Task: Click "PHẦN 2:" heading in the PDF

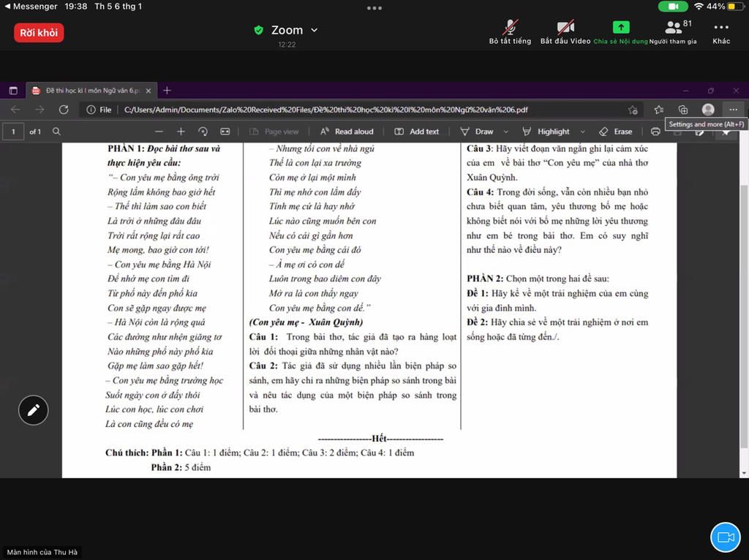Action: click(485, 279)
